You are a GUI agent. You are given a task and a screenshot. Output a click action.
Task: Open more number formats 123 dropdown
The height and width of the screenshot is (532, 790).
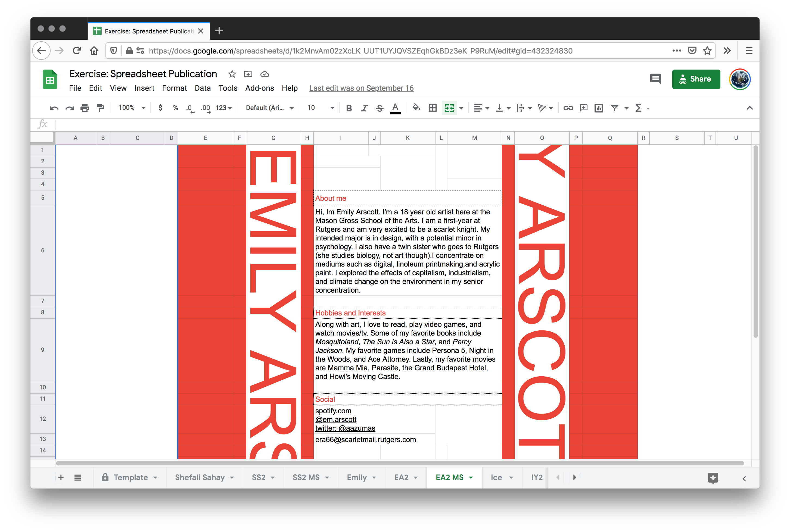pos(223,108)
